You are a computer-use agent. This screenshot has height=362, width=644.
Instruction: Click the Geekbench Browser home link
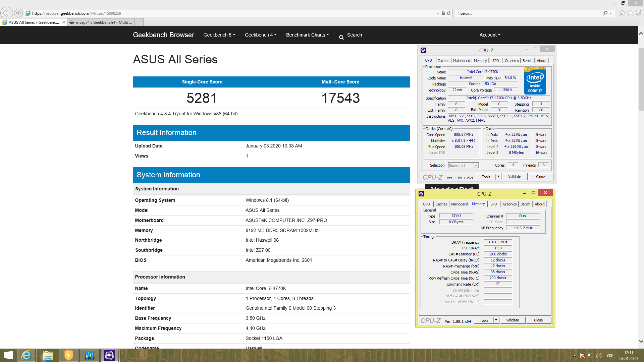point(163,35)
